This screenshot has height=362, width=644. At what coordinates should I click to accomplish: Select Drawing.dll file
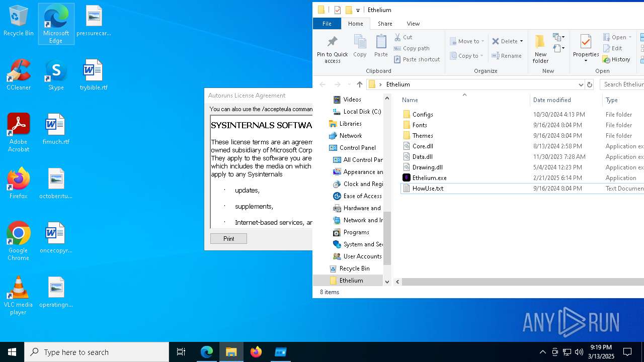click(427, 167)
